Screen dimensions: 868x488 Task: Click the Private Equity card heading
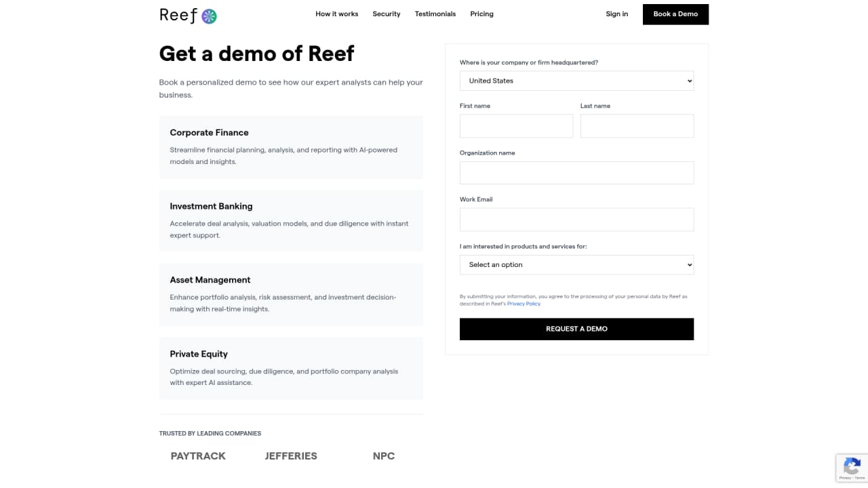[x=199, y=354]
